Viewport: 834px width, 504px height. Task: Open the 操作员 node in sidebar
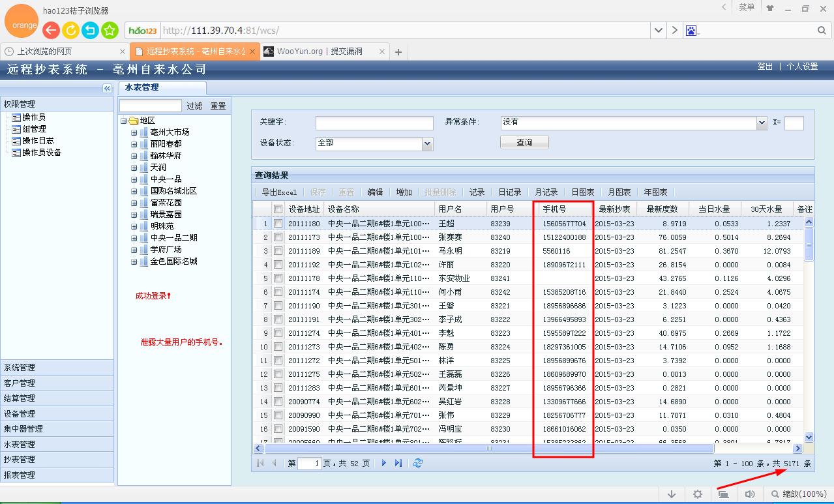(34, 117)
